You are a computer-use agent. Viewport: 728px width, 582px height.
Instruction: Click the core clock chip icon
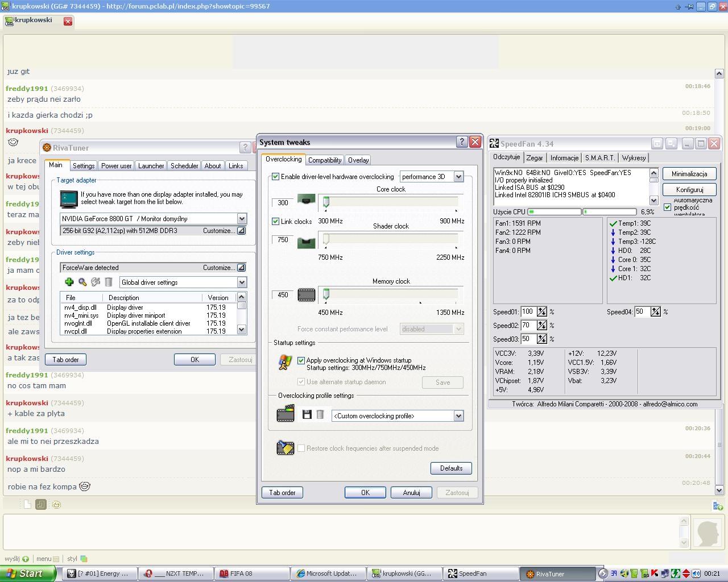coord(306,200)
